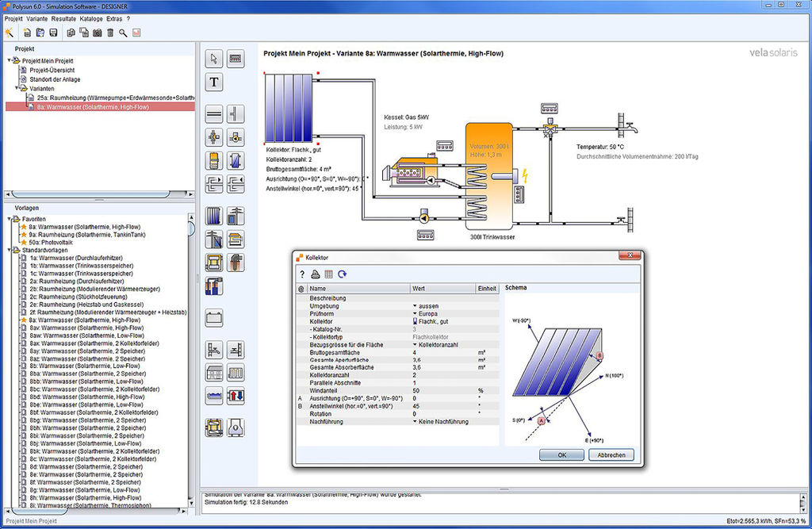The image size is (812, 529).
Task: Choose the pump component in the palette
Action: click(x=236, y=138)
